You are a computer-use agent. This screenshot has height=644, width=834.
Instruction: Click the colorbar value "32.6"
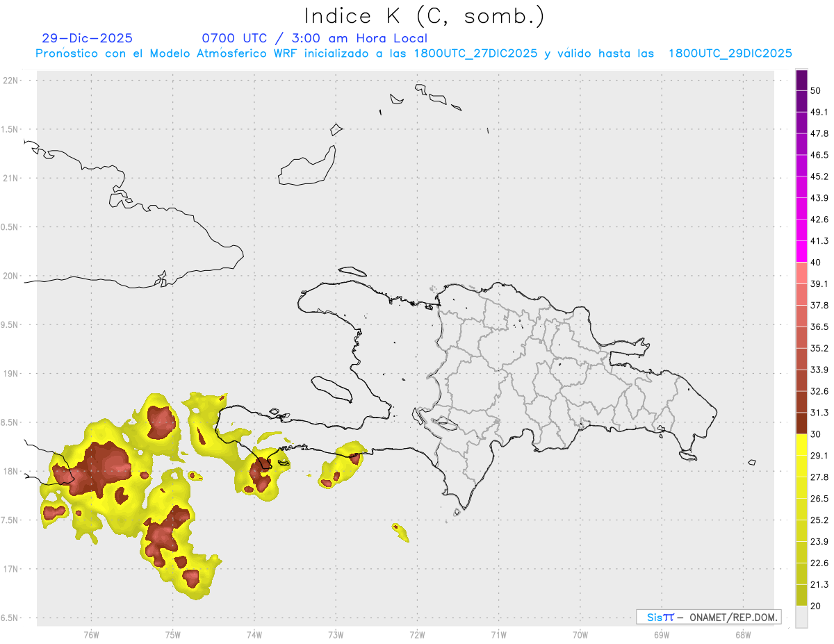click(819, 392)
